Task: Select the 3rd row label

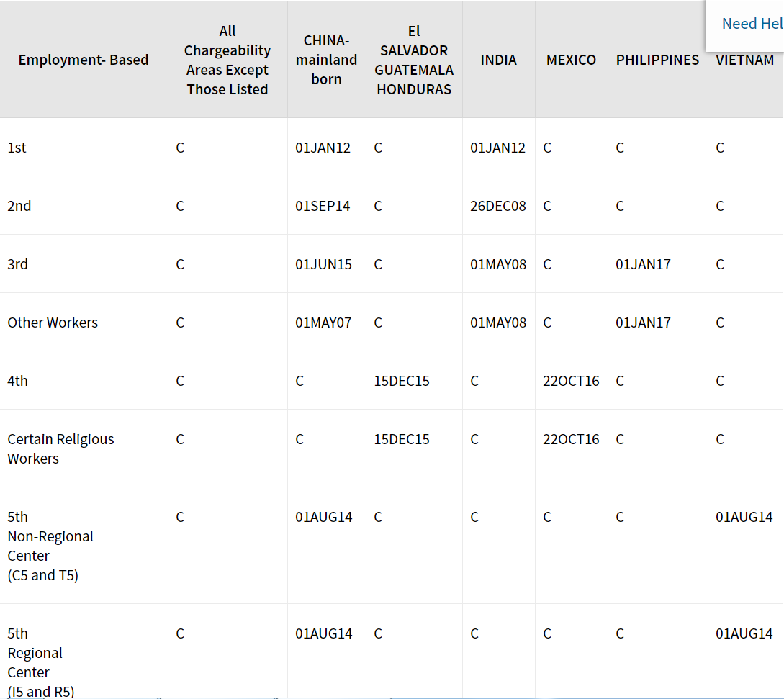Action: pos(17,264)
